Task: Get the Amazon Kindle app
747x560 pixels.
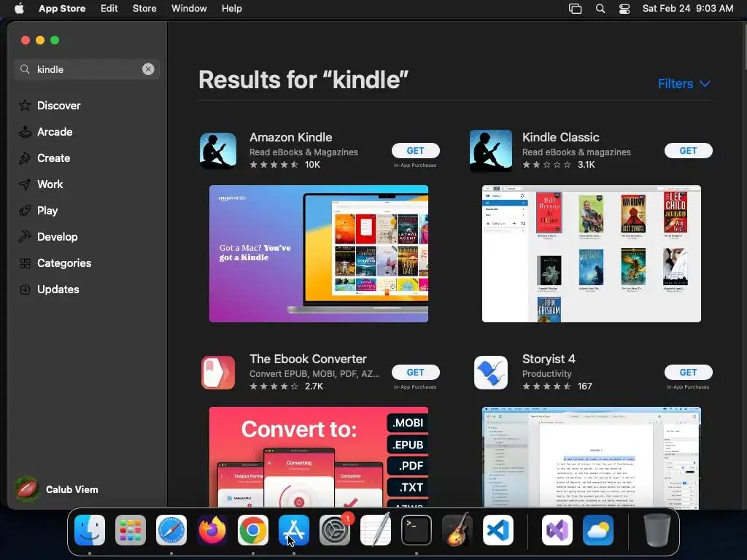Action: pyautogui.click(x=415, y=150)
